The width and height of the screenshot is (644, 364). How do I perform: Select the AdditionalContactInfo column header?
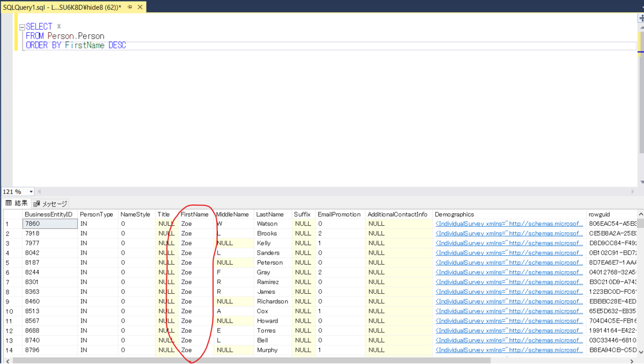[x=399, y=214]
